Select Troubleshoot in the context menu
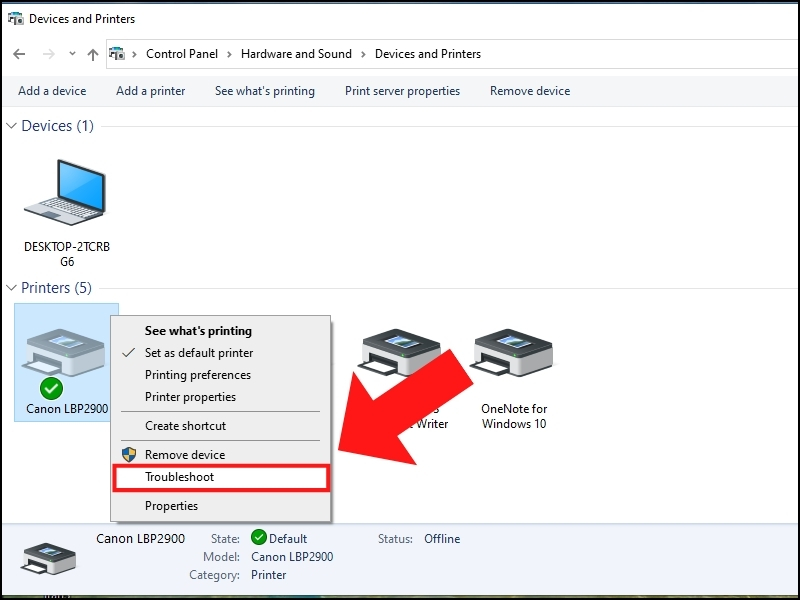 [221, 478]
